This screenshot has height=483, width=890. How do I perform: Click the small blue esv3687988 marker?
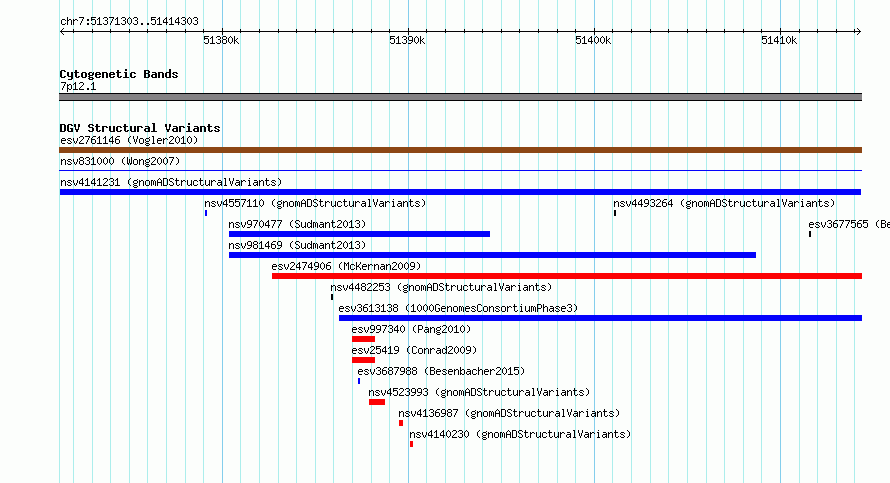pyautogui.click(x=359, y=381)
